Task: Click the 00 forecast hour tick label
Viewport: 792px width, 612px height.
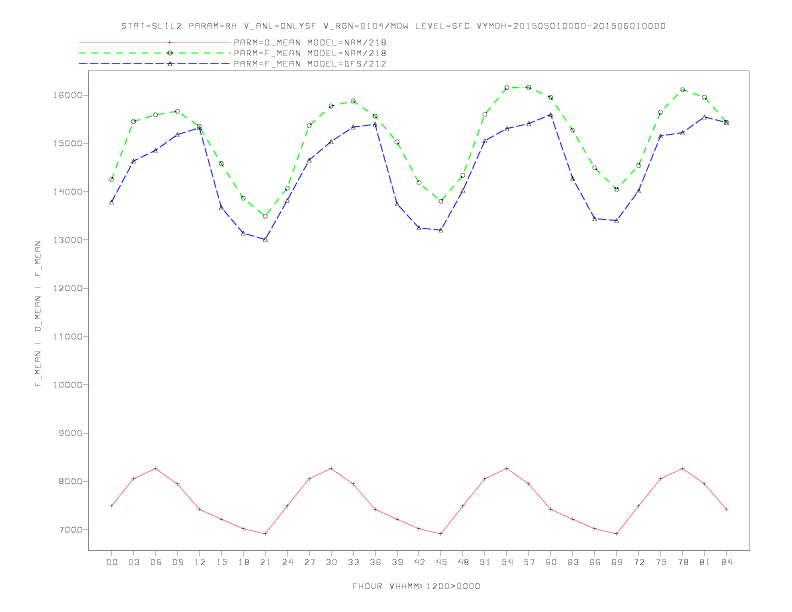Action: coord(112,562)
